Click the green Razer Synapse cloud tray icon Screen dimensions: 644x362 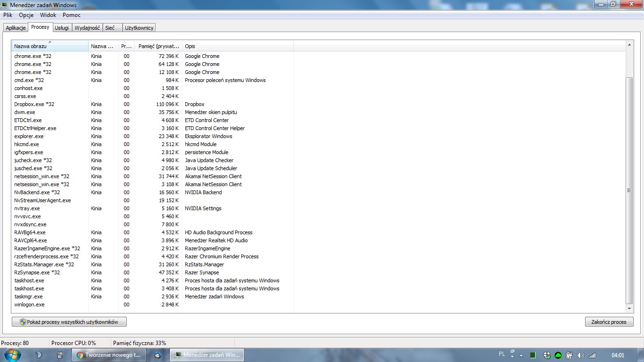(558, 355)
